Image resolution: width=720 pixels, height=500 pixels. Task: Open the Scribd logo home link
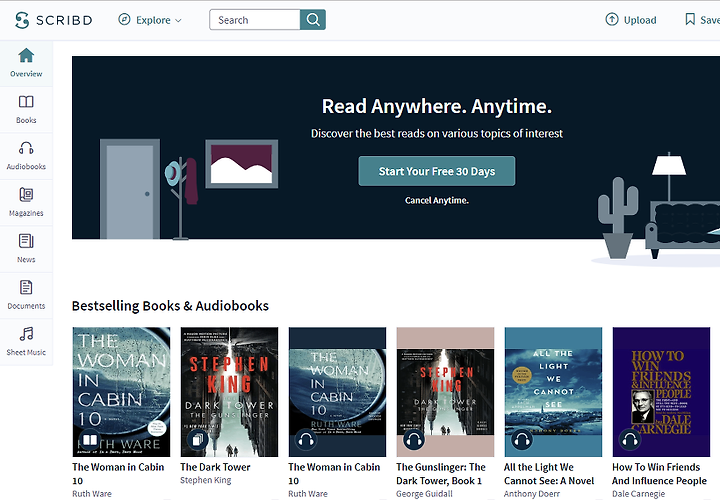click(x=53, y=20)
